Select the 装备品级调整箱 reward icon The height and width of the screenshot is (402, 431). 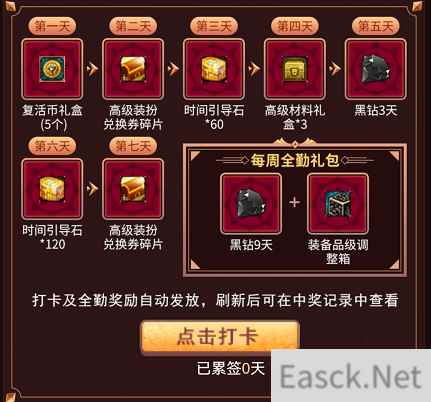click(x=338, y=203)
